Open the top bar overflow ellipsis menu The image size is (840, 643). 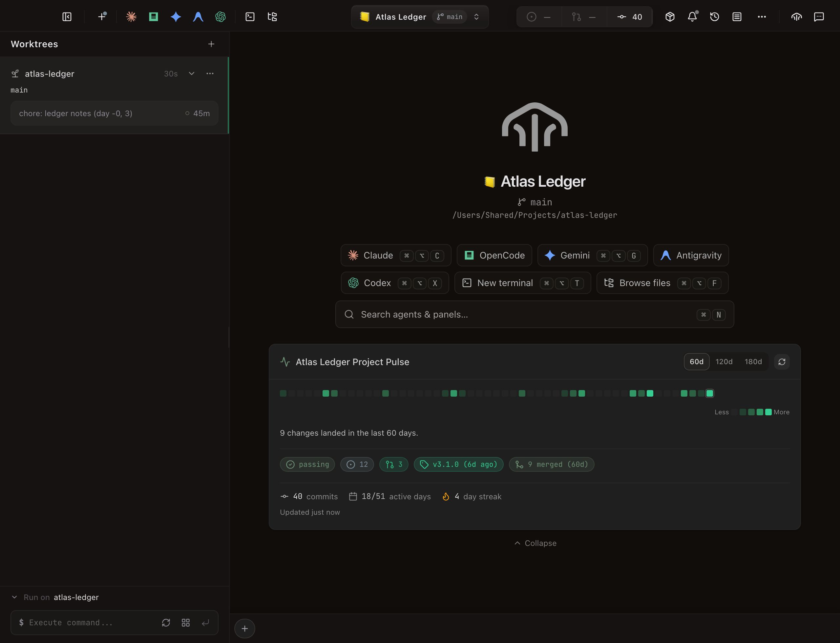coord(762,17)
